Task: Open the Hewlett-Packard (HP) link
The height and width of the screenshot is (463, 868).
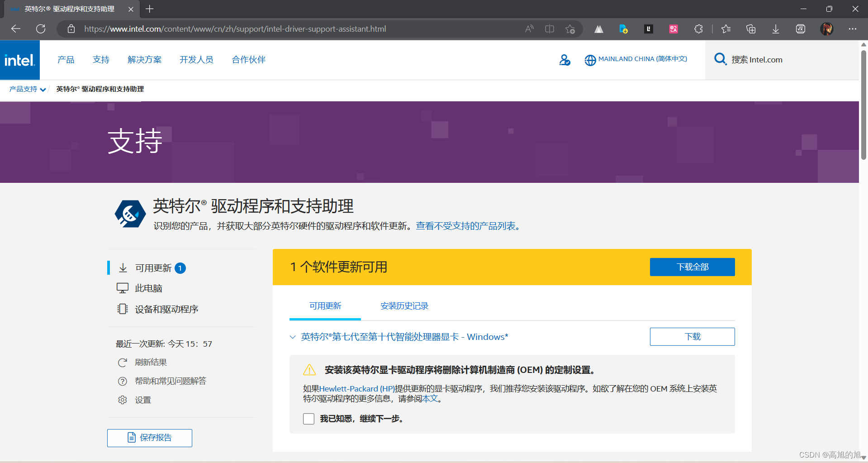Action: pyautogui.click(x=357, y=389)
